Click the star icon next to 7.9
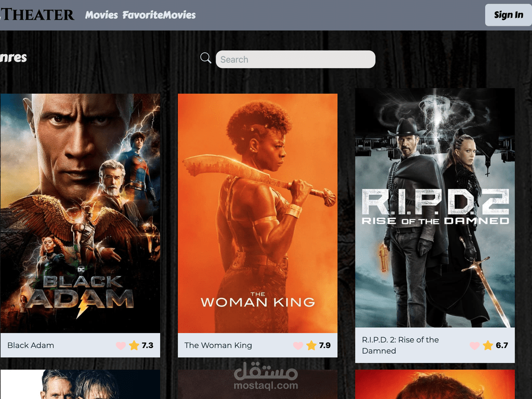Screen dimensions: 532x399 [x=311, y=345]
